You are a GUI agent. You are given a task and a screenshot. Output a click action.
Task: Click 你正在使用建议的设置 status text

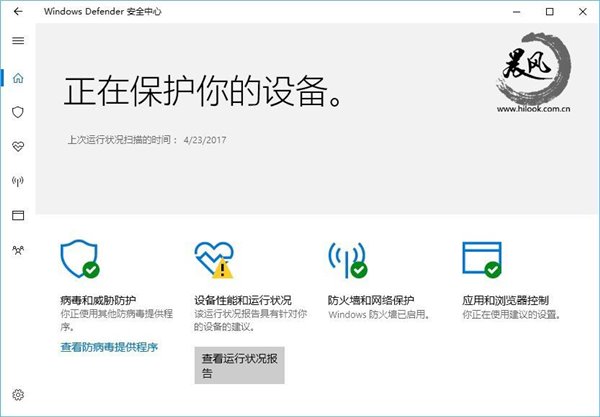512,314
